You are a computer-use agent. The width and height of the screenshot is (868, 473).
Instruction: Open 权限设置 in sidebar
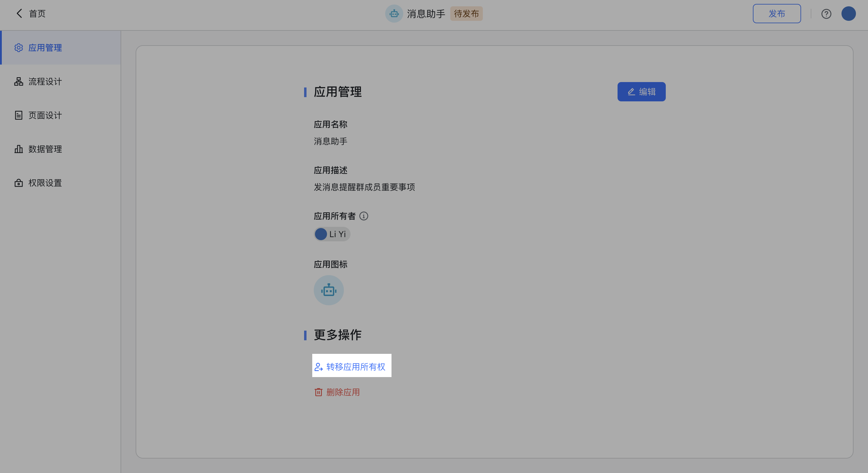[x=61, y=183]
